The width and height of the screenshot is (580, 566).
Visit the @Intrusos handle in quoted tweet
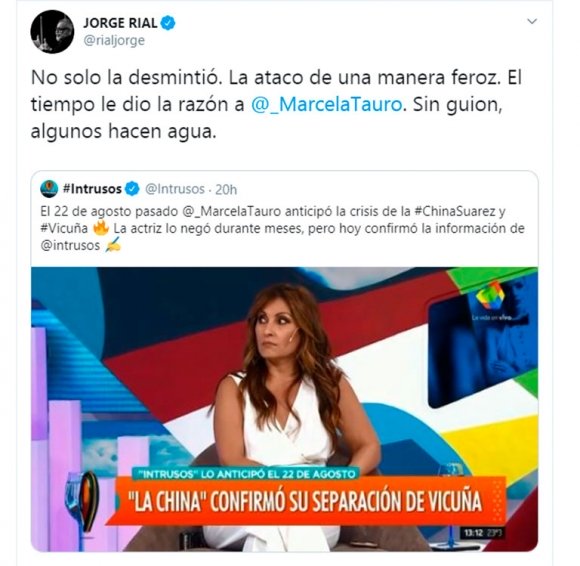pyautogui.click(x=175, y=189)
